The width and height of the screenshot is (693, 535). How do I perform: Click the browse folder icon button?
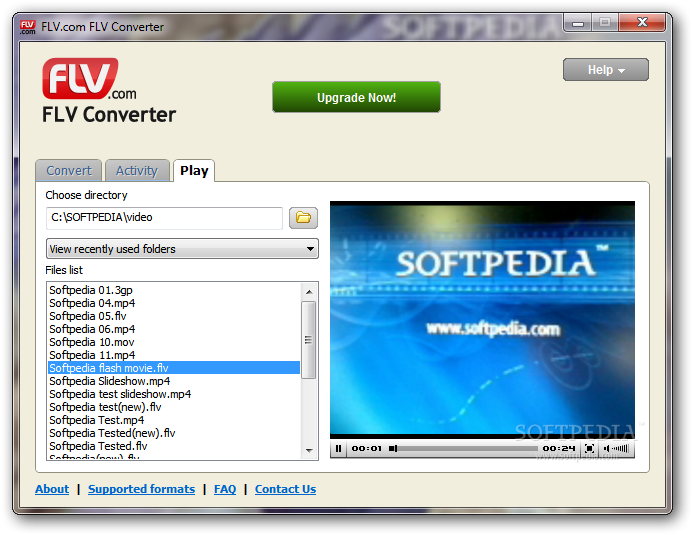pos(303,218)
